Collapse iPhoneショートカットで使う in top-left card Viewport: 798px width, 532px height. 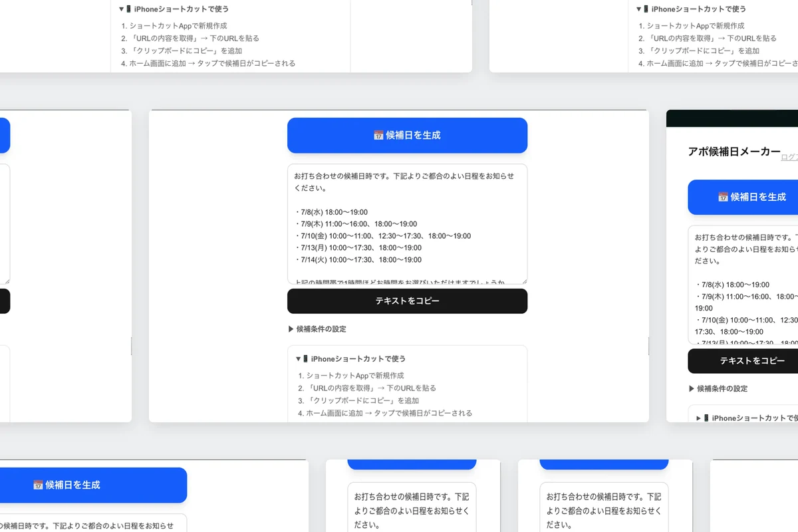[x=174, y=9]
